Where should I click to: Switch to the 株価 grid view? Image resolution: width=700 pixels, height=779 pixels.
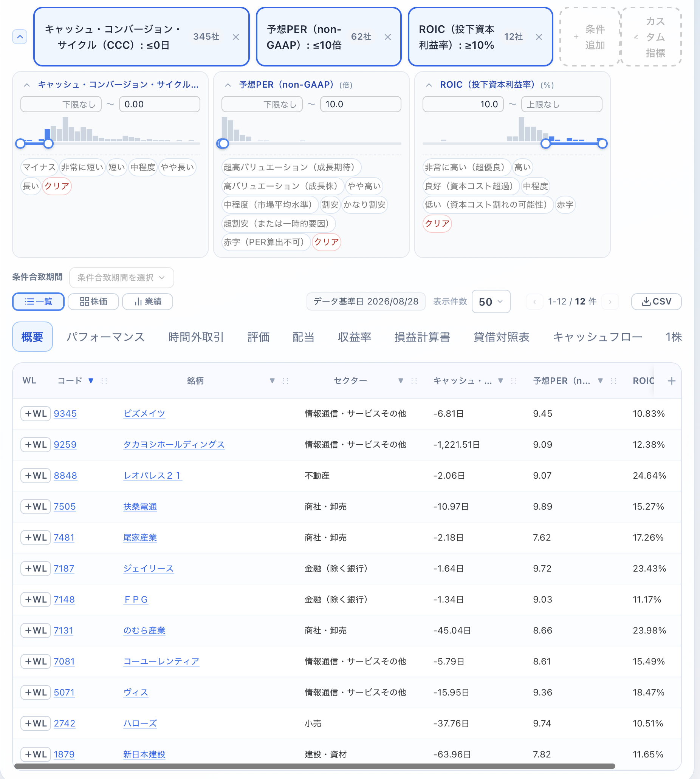(x=93, y=301)
